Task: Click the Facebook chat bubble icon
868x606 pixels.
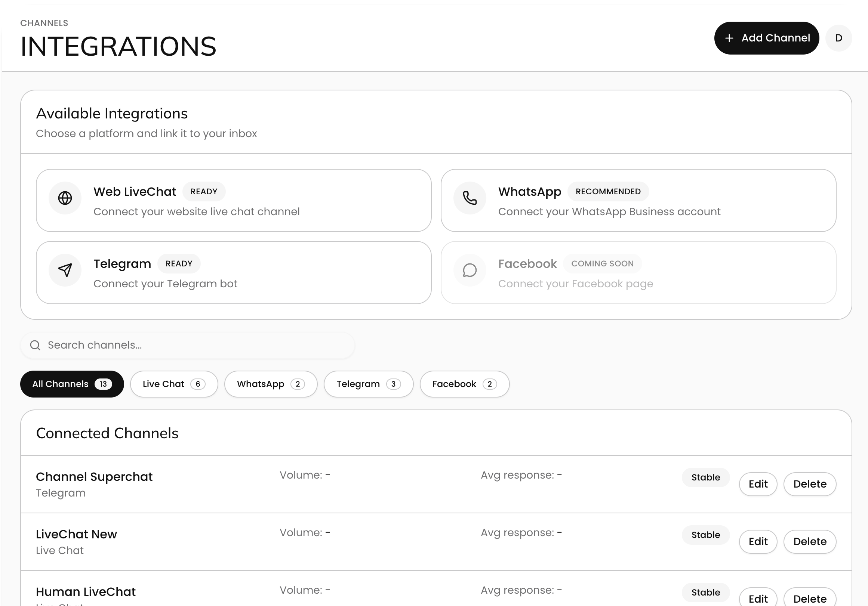Action: [x=470, y=270]
